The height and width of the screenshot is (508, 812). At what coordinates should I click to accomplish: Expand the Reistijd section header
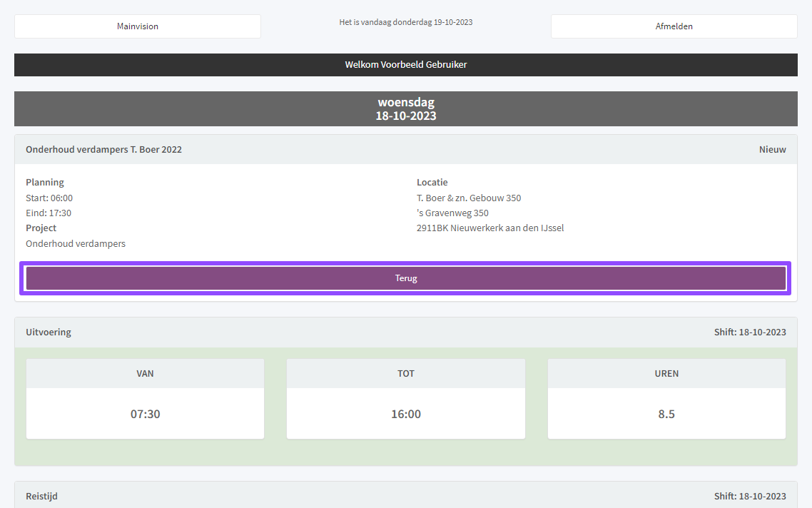42,496
